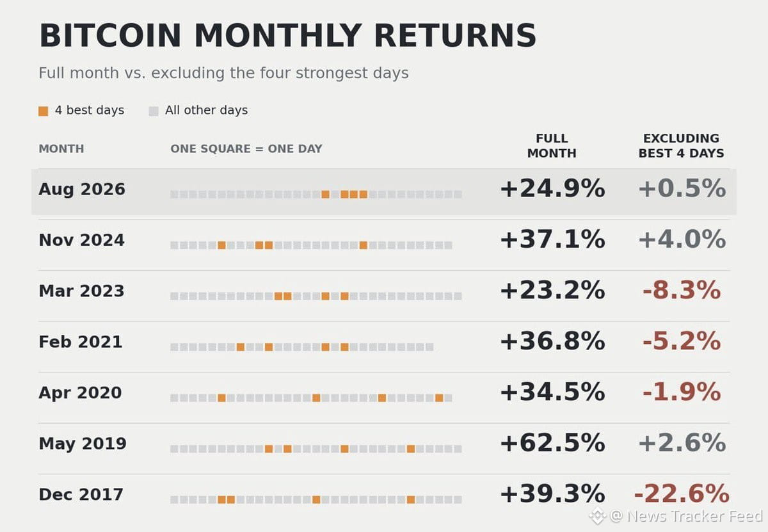
Task: Select the Apr 2020 row label
Action: click(80, 392)
